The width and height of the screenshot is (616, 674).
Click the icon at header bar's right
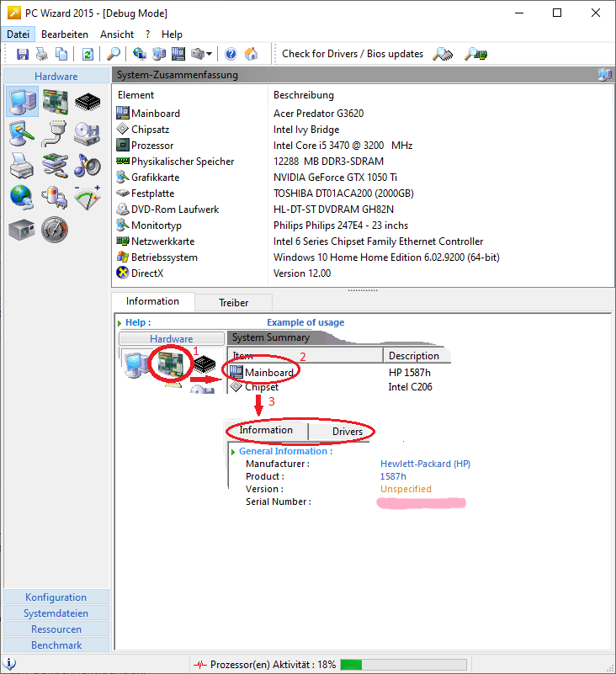click(605, 75)
